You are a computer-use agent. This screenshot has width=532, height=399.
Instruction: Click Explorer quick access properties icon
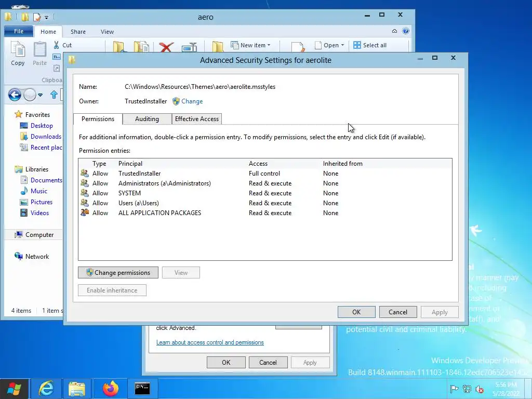(37, 17)
